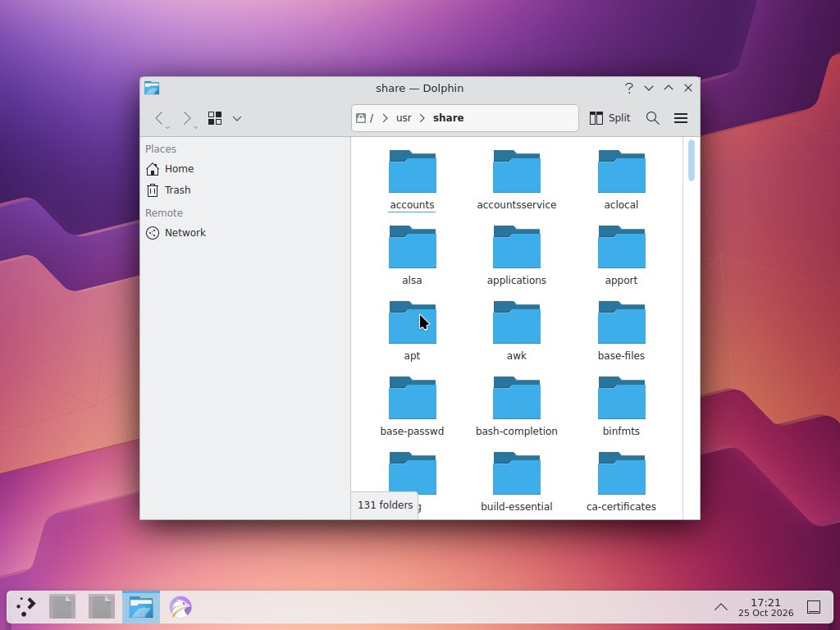Select the base-passwd folder

tap(412, 407)
